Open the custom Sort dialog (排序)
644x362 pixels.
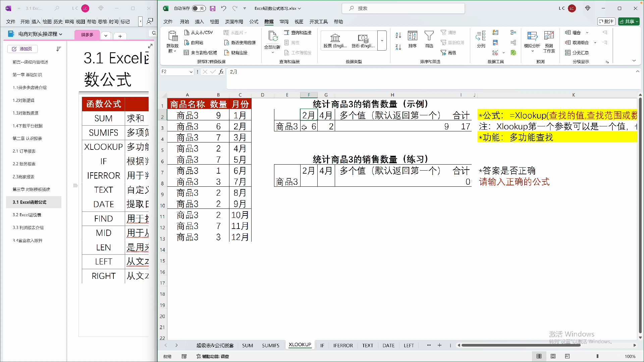click(x=412, y=40)
